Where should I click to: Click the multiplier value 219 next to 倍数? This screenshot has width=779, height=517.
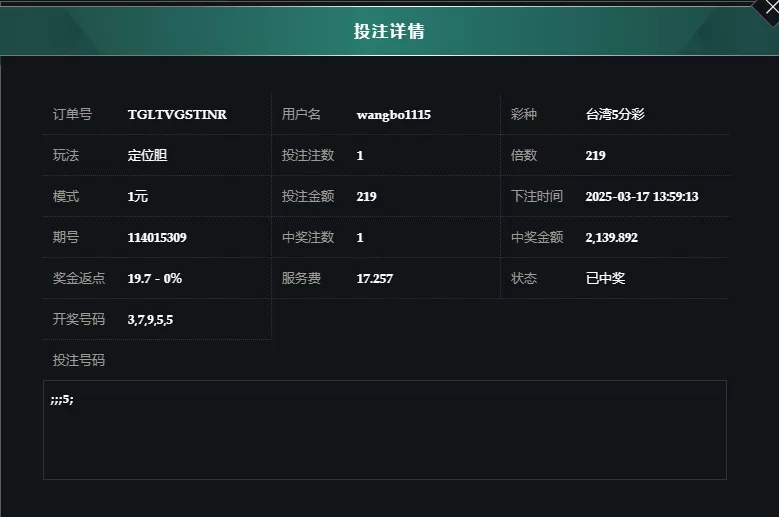coord(595,155)
